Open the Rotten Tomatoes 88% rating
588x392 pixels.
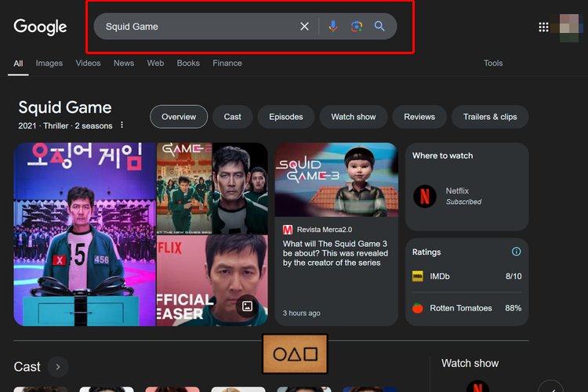click(467, 308)
